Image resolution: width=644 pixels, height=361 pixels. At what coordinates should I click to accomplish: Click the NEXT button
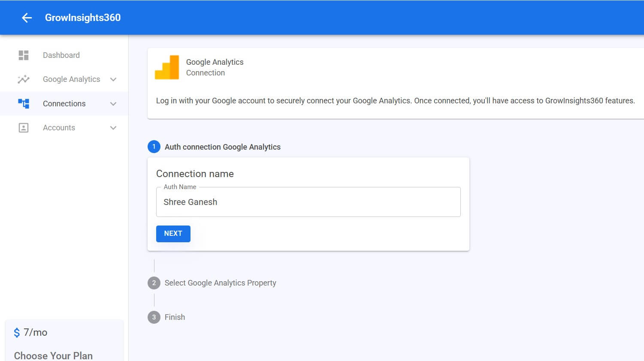(x=173, y=234)
